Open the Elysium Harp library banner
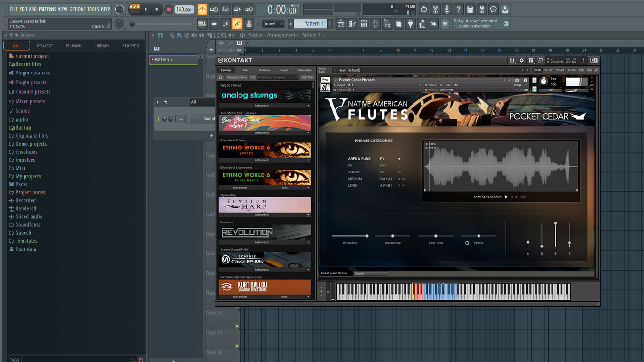Screen dimensions: 644x362 click(x=265, y=205)
